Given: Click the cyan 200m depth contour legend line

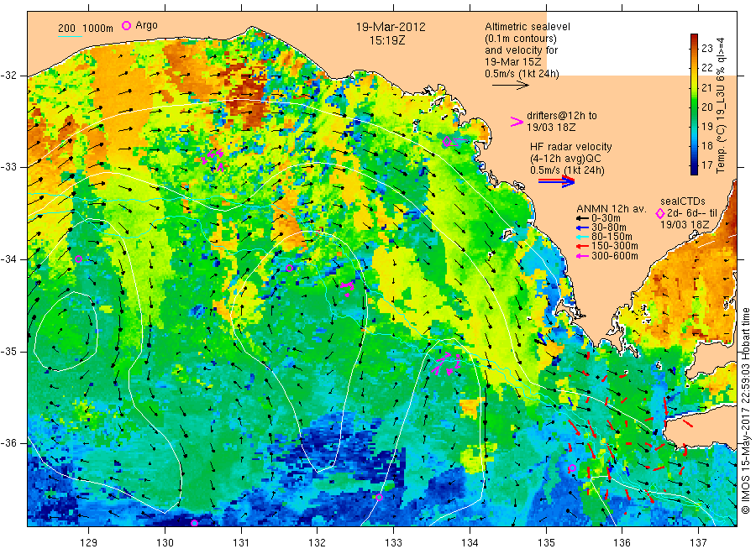Looking at the screenshot, I should (x=70, y=35).
